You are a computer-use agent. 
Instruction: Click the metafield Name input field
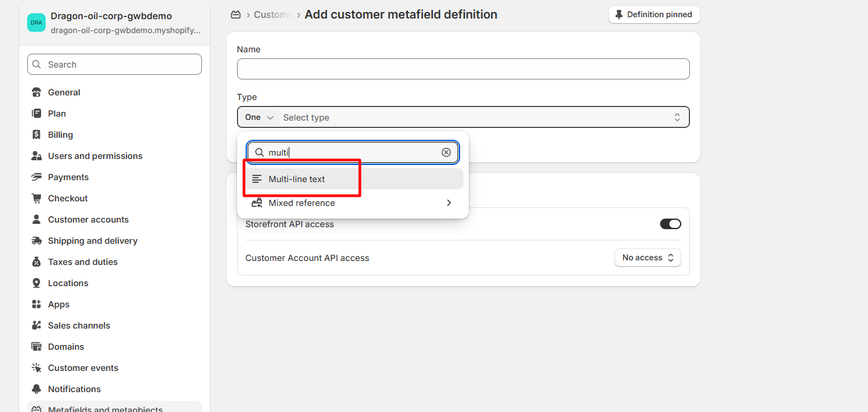[x=463, y=69]
